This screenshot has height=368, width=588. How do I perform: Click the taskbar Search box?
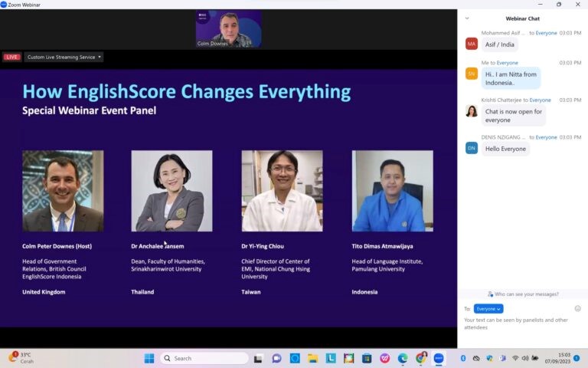click(204, 358)
